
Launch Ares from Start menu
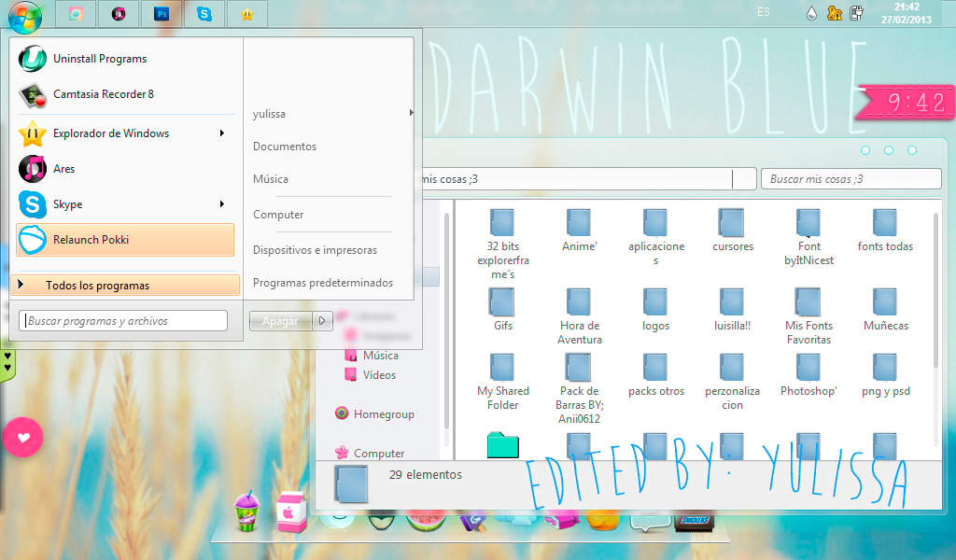click(x=126, y=169)
